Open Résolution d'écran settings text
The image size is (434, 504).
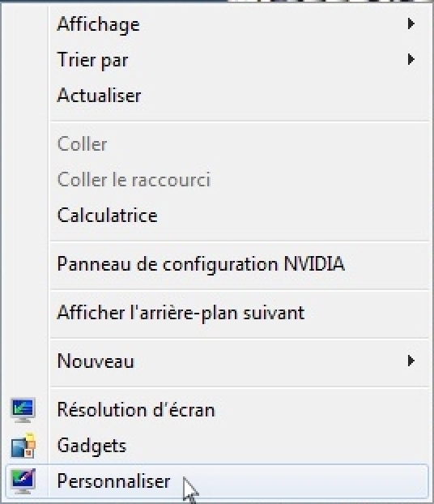(x=136, y=409)
